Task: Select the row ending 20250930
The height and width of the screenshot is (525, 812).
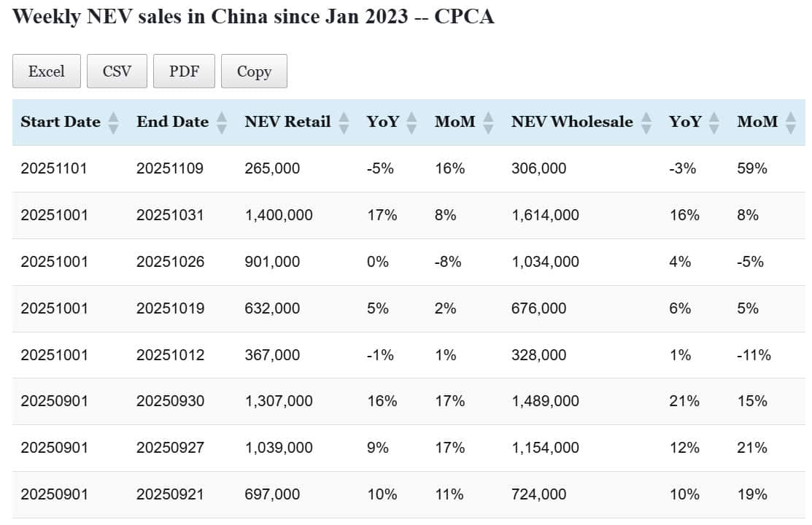Action: [x=170, y=401]
